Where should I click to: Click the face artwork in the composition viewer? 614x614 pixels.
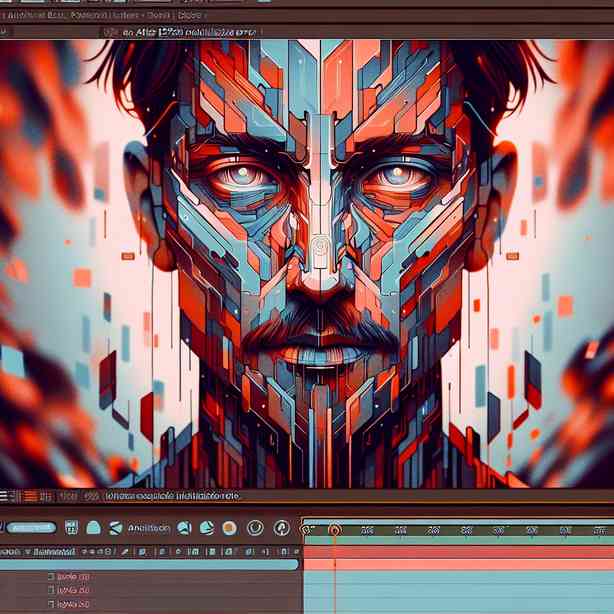(x=320, y=263)
